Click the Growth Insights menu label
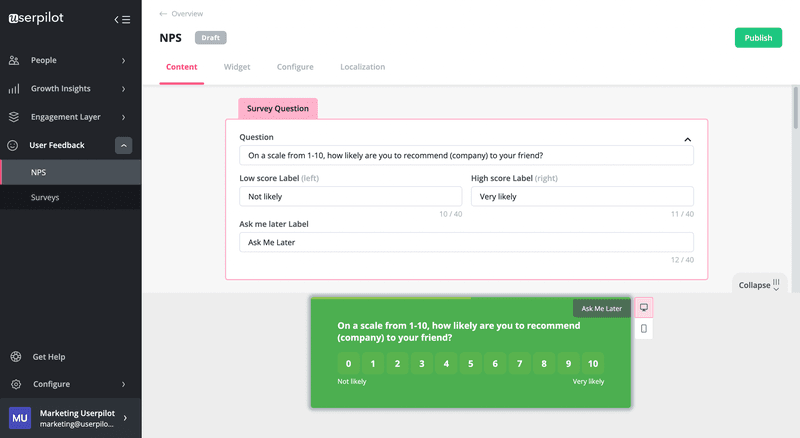This screenshot has height=438, width=800. (x=61, y=89)
